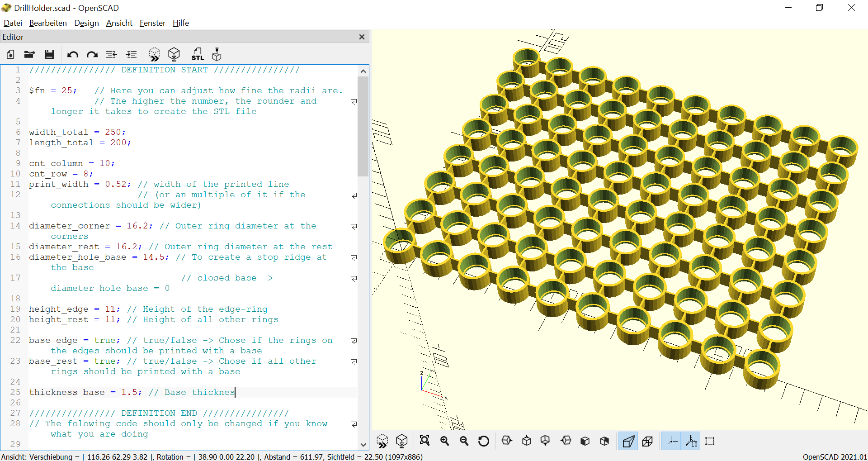Indent the selected code
Screen dimensions: 868x461
[132, 55]
